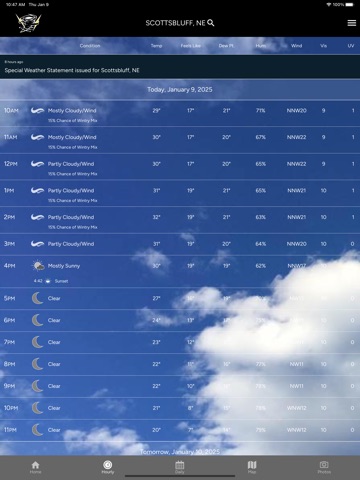Tap the Mostly Sunny icon at 4PM

(x=38, y=266)
